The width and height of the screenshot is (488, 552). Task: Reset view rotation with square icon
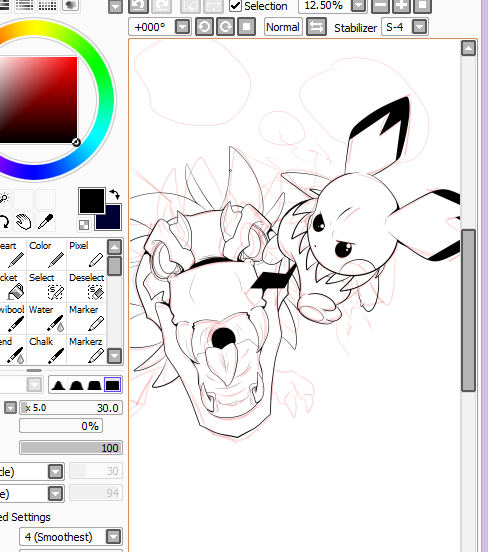(246, 27)
